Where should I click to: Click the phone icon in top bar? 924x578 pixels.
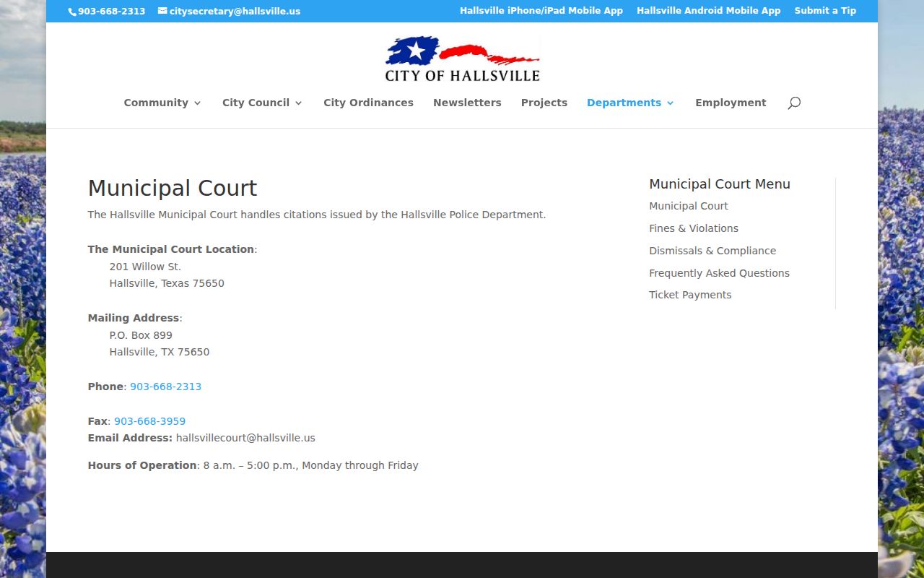coord(72,12)
